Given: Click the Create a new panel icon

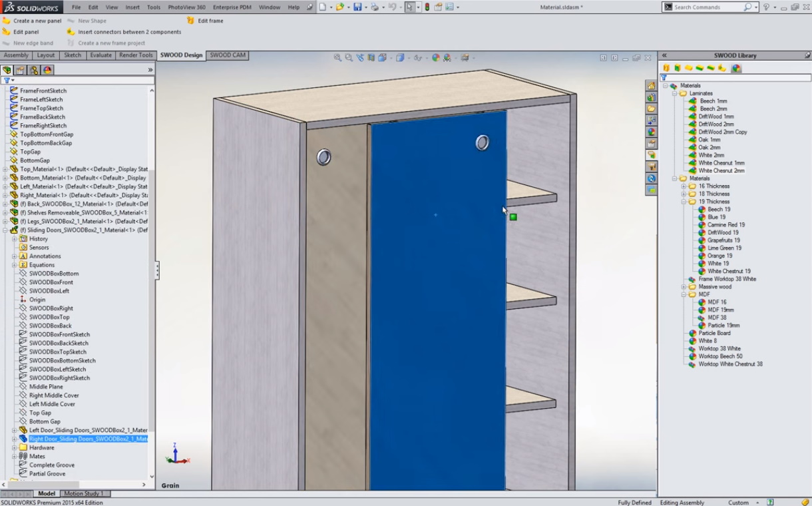Looking at the screenshot, I should click(x=7, y=21).
